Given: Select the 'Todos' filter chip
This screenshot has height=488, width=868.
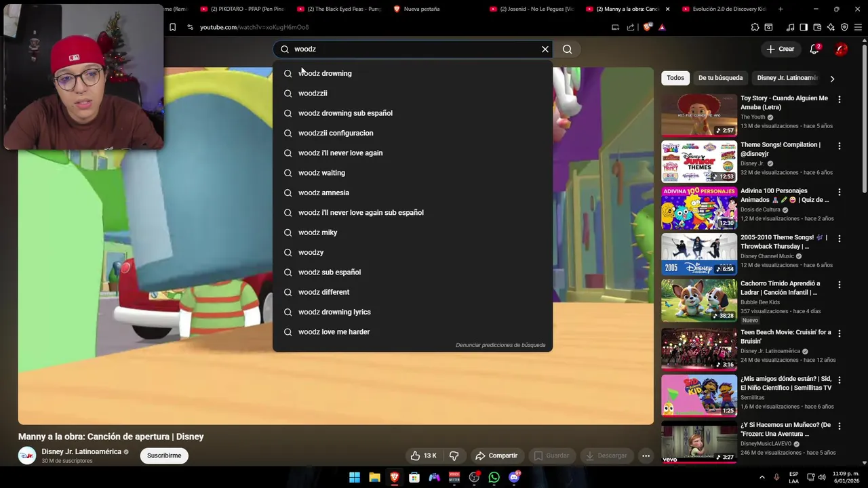Looking at the screenshot, I should pyautogui.click(x=675, y=78).
